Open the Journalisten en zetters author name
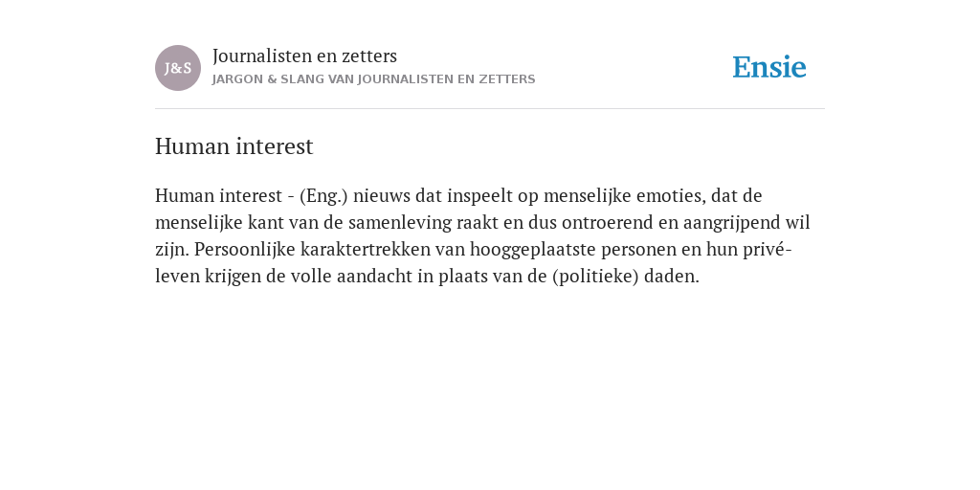This screenshot has width=980, height=490. [x=305, y=56]
